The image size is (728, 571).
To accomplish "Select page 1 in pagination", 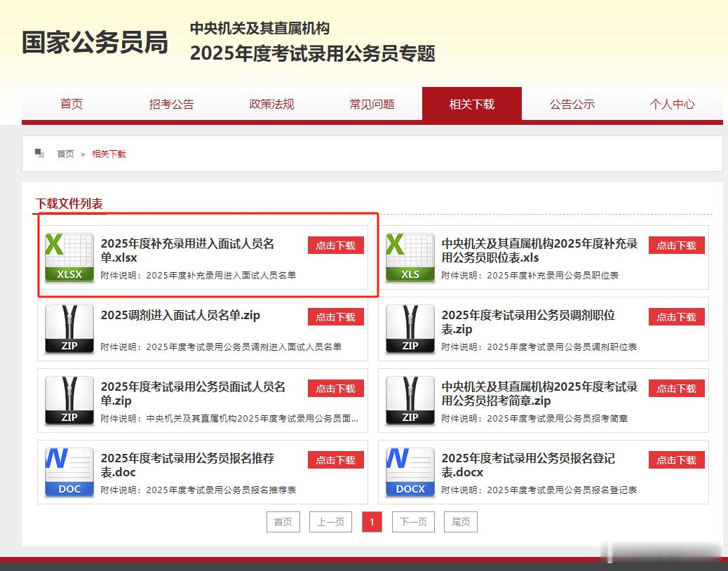I will (x=372, y=522).
